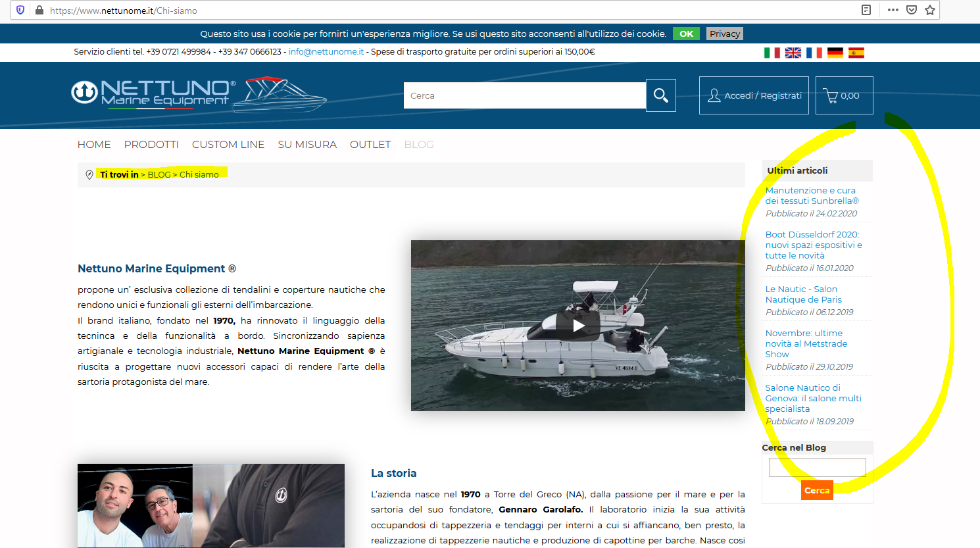This screenshot has width=980, height=548.
Task: Open the PRODOTTI menu item
Action: coord(151,145)
